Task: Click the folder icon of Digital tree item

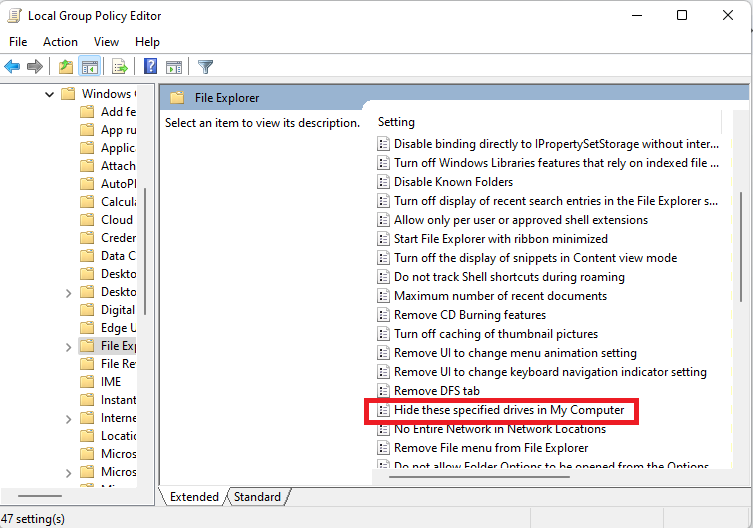Action: point(87,310)
